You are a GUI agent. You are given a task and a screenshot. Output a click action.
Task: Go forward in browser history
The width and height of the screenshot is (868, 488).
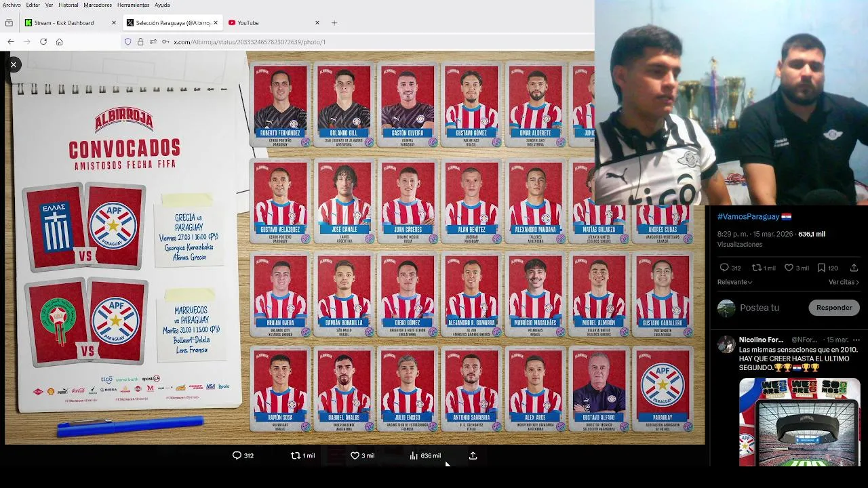27,41
